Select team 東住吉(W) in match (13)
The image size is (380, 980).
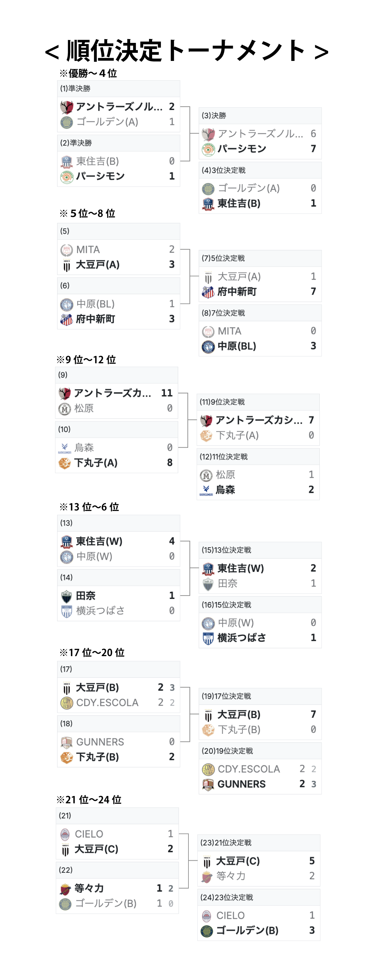coord(99,541)
